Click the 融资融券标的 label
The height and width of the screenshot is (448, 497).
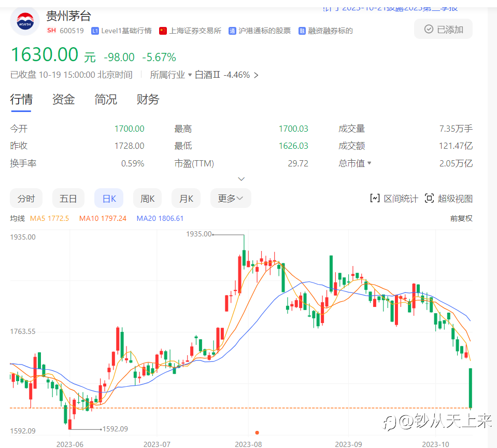[x=330, y=31]
